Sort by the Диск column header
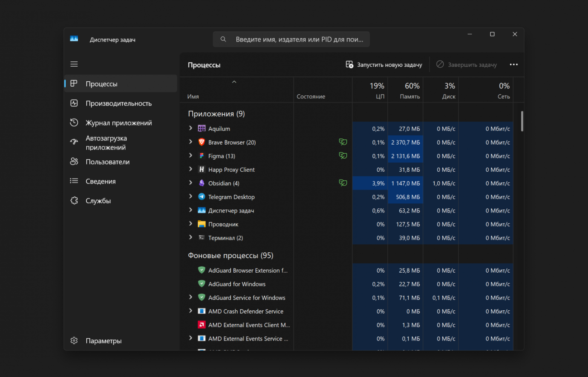 (x=441, y=90)
